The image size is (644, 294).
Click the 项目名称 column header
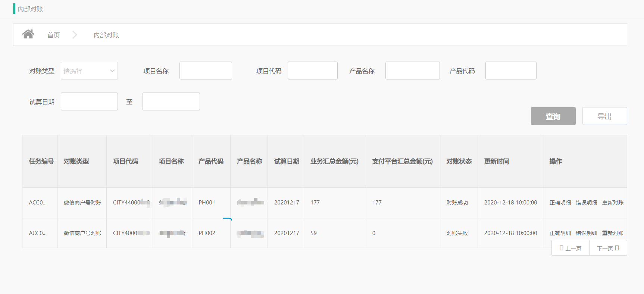pos(171,161)
